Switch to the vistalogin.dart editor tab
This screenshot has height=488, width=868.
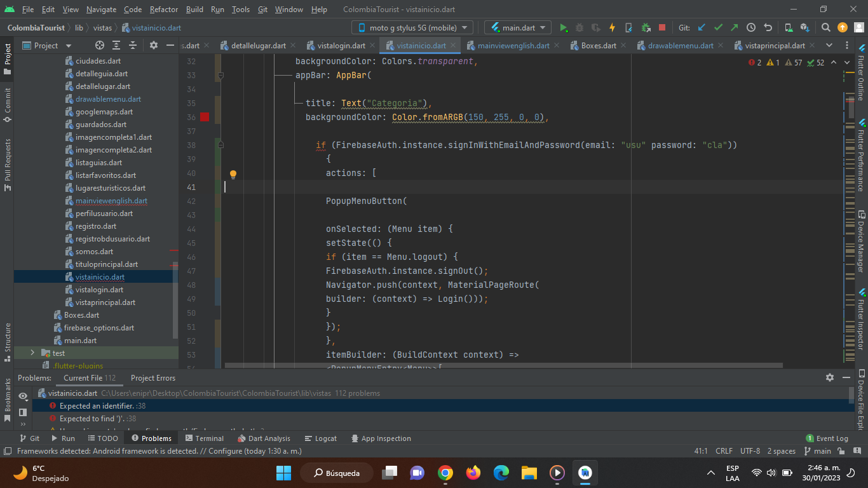click(x=341, y=46)
